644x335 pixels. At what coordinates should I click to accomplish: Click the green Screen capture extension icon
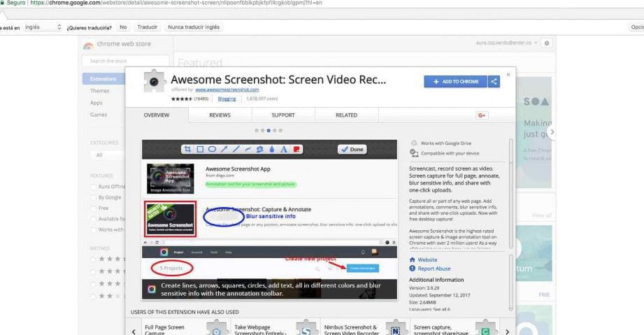(x=485, y=329)
